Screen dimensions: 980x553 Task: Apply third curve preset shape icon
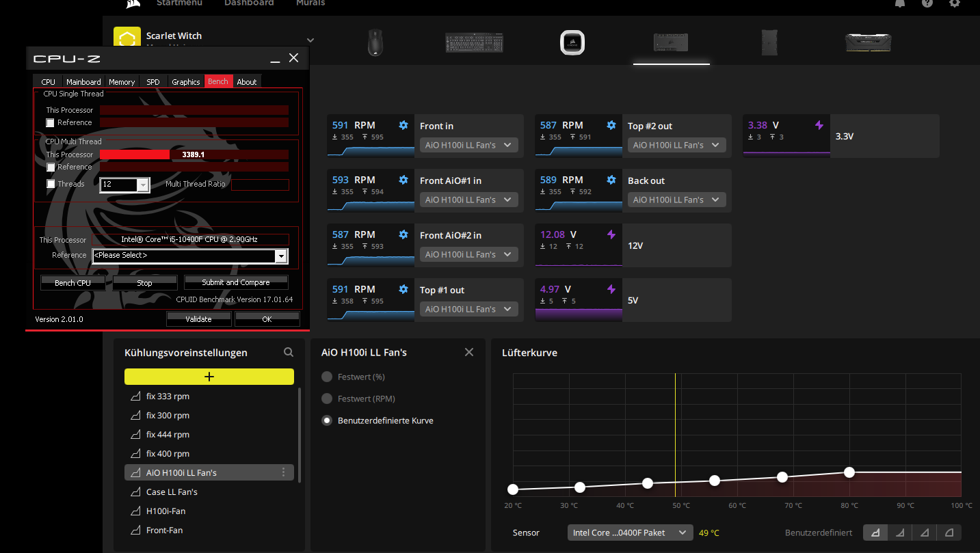pos(925,532)
